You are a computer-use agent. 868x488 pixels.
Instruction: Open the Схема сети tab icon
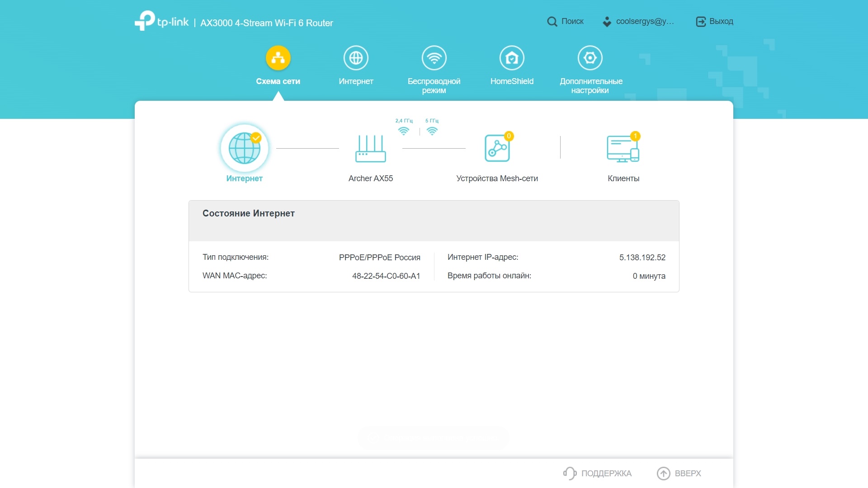(278, 58)
